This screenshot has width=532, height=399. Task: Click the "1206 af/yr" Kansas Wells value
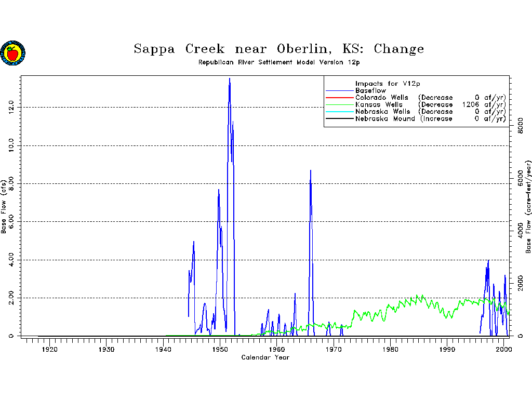(x=484, y=105)
